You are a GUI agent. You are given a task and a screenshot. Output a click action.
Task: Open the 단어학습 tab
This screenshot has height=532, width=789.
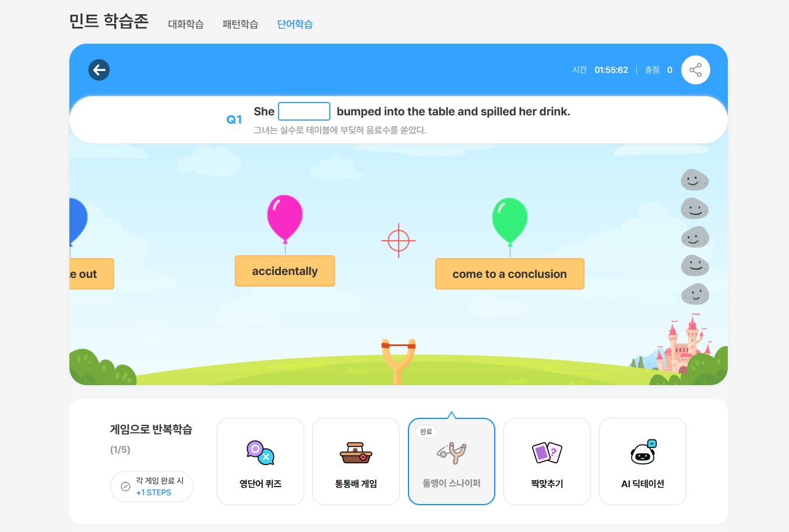(295, 24)
